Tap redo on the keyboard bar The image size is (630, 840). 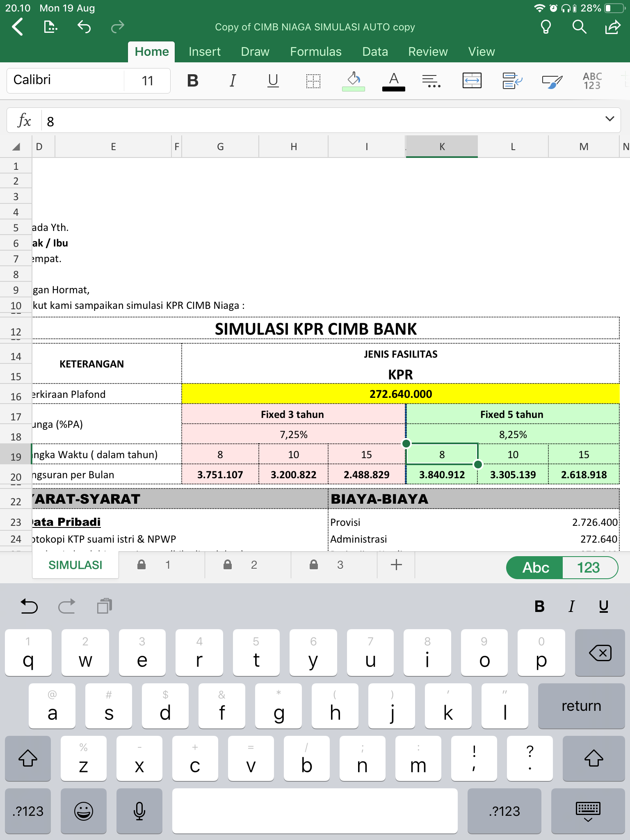point(66,606)
